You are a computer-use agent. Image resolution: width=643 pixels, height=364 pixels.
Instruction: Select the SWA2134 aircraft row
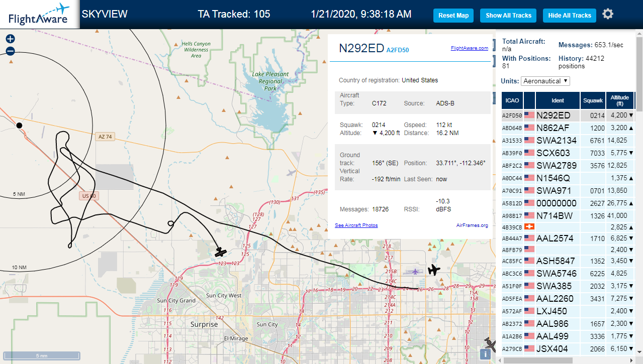click(x=568, y=140)
